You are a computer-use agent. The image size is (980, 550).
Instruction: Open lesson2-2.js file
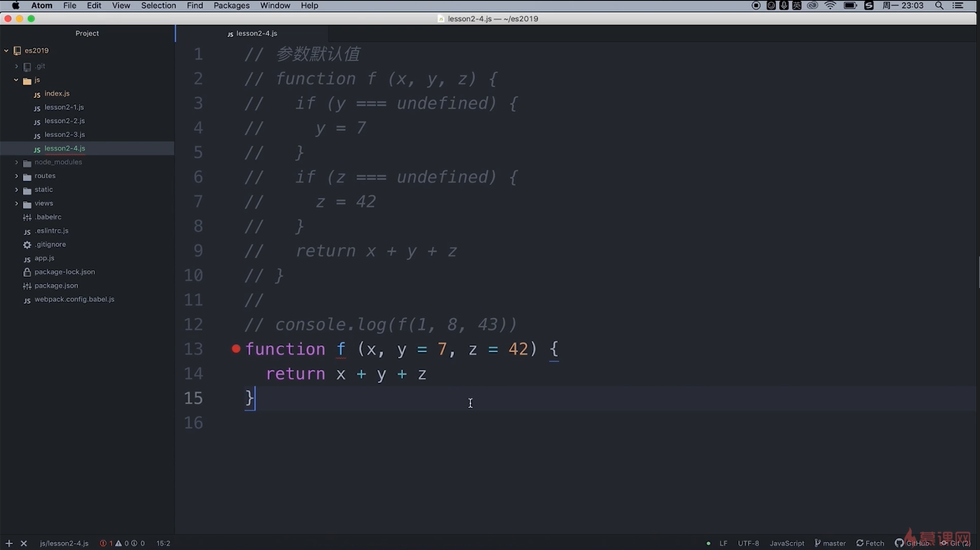click(65, 121)
